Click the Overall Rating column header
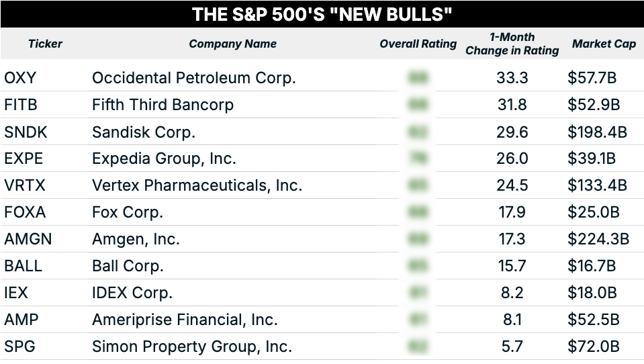 (418, 44)
